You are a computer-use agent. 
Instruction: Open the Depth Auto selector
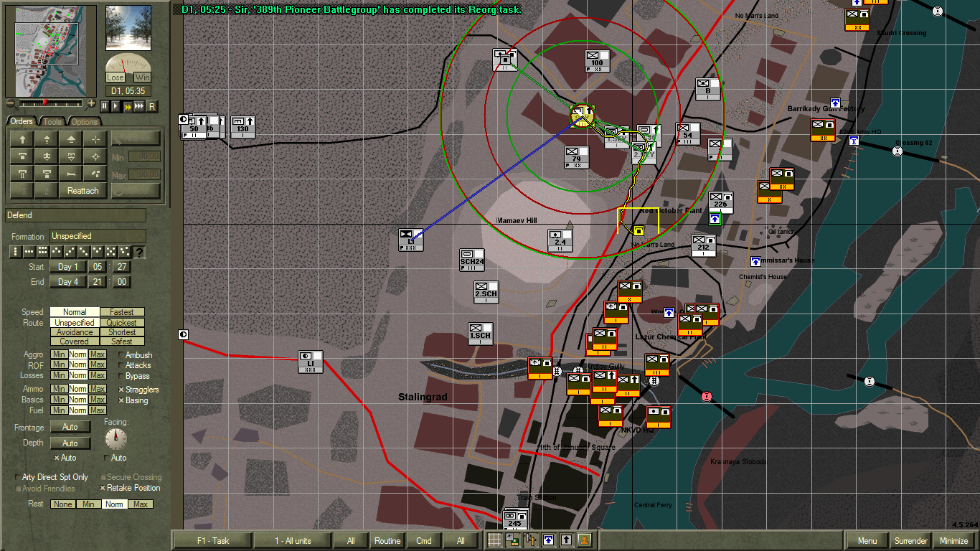70,443
